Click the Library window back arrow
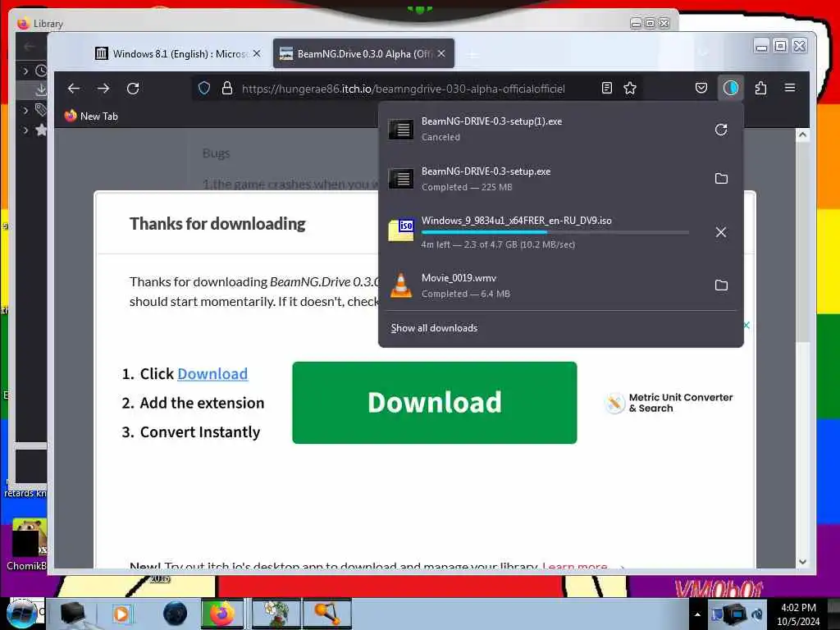840x630 pixels. coord(29,47)
